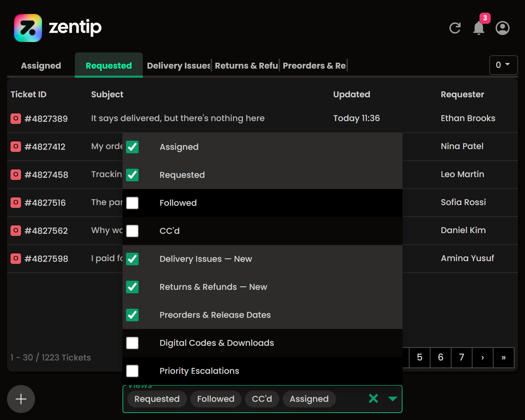
Task: Open ticket #4827412
Action: point(45,147)
